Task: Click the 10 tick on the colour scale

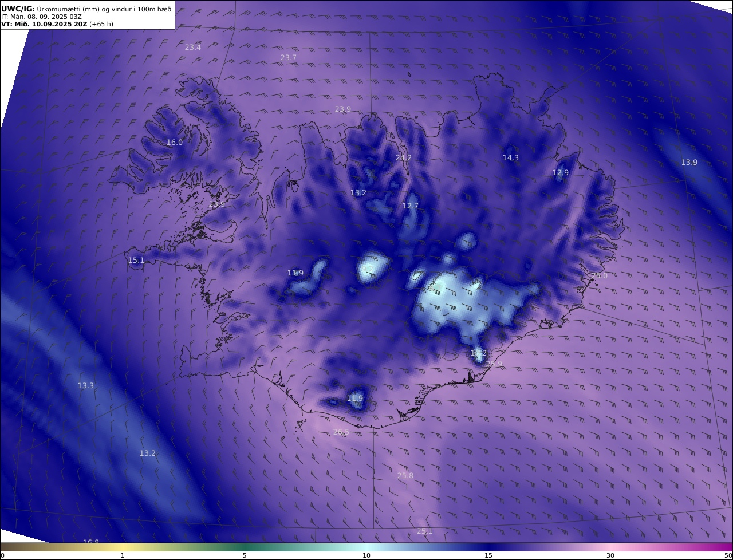Action: click(366, 556)
